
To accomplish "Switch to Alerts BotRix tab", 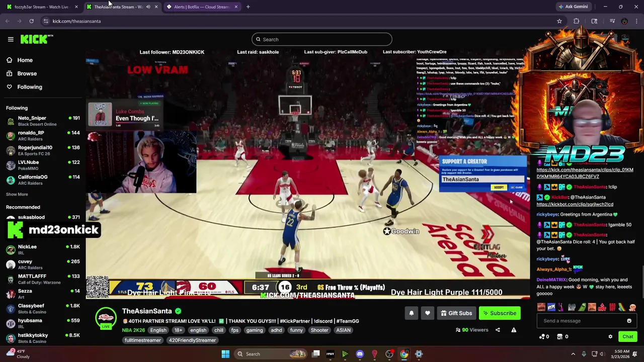I will click(x=201, y=7).
